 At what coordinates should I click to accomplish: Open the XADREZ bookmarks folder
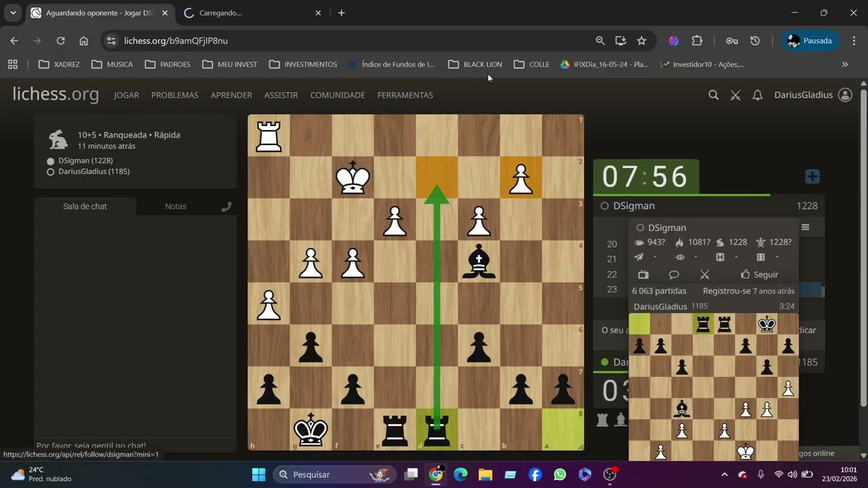(x=59, y=64)
